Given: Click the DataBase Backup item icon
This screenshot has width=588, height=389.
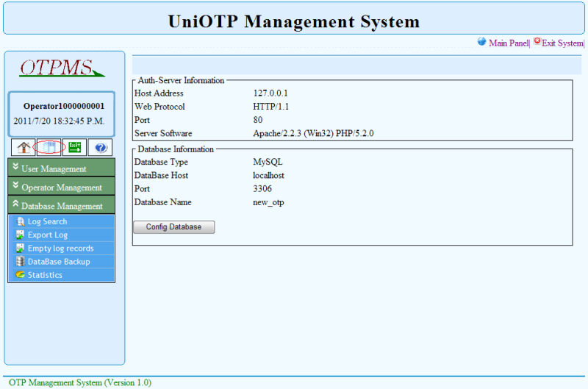Looking at the screenshot, I should [x=20, y=262].
